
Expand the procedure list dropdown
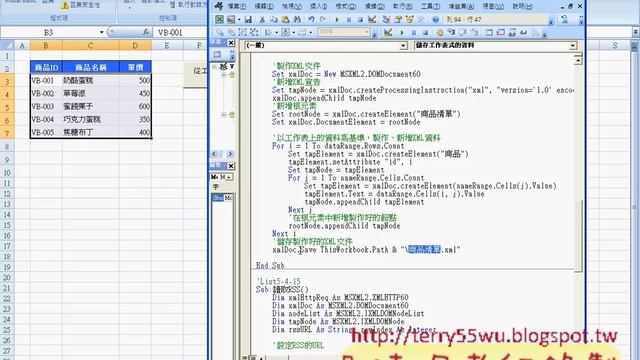pyautogui.click(x=573, y=46)
